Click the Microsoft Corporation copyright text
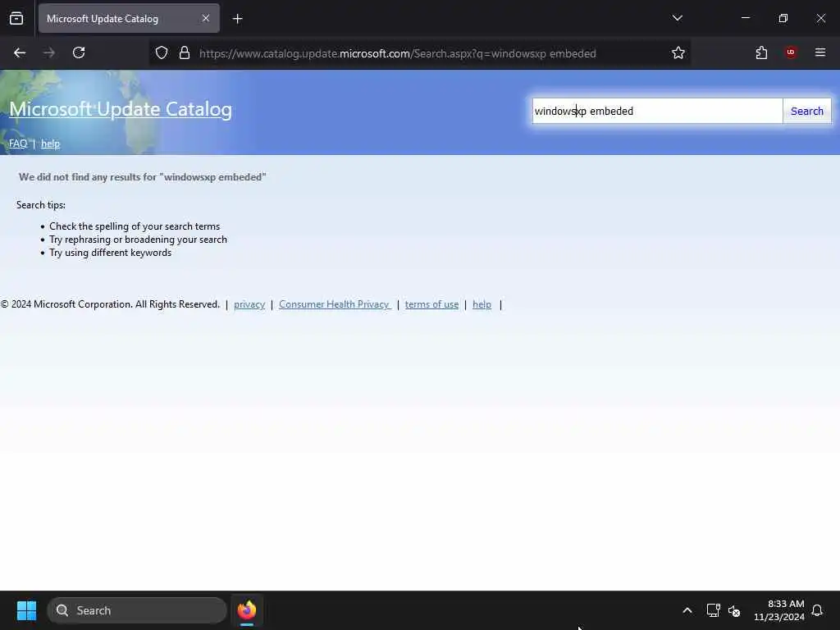The width and height of the screenshot is (840, 630). (111, 304)
